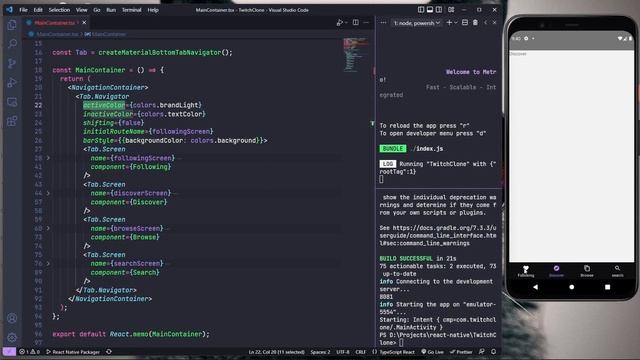
Task: Open the Go menu
Action: (x=97, y=10)
